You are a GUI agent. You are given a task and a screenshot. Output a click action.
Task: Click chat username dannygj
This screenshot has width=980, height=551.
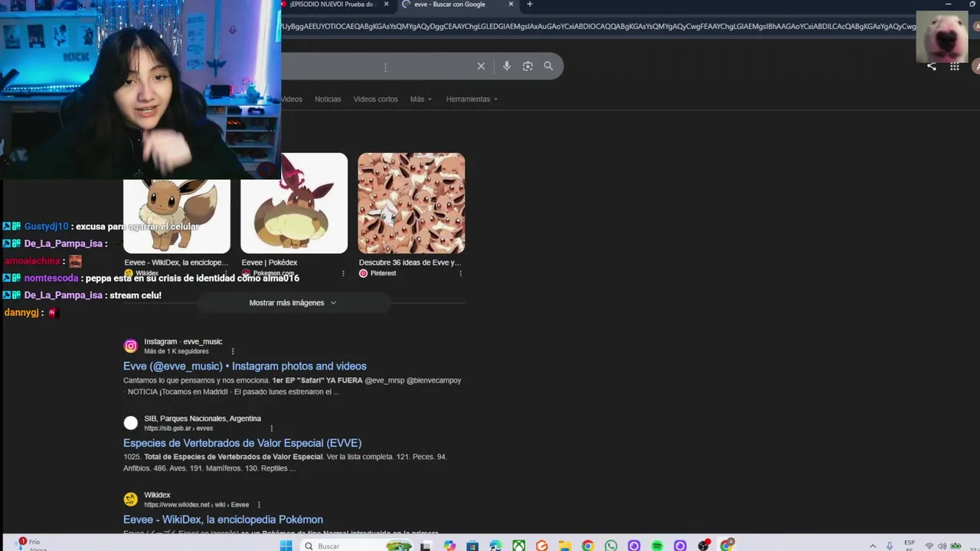pyautogui.click(x=21, y=312)
